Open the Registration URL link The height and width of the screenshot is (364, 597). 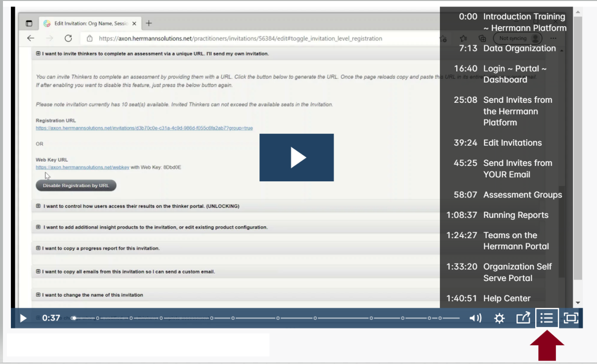coord(144,128)
